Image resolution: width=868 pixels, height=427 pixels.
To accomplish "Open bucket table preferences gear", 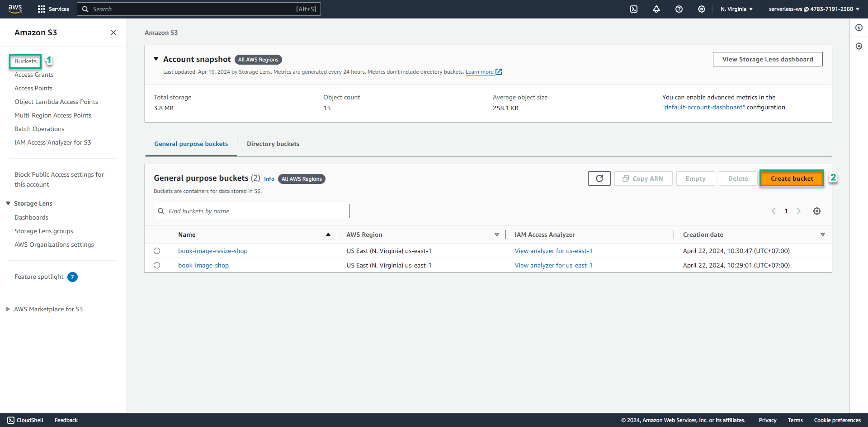I will pos(817,211).
